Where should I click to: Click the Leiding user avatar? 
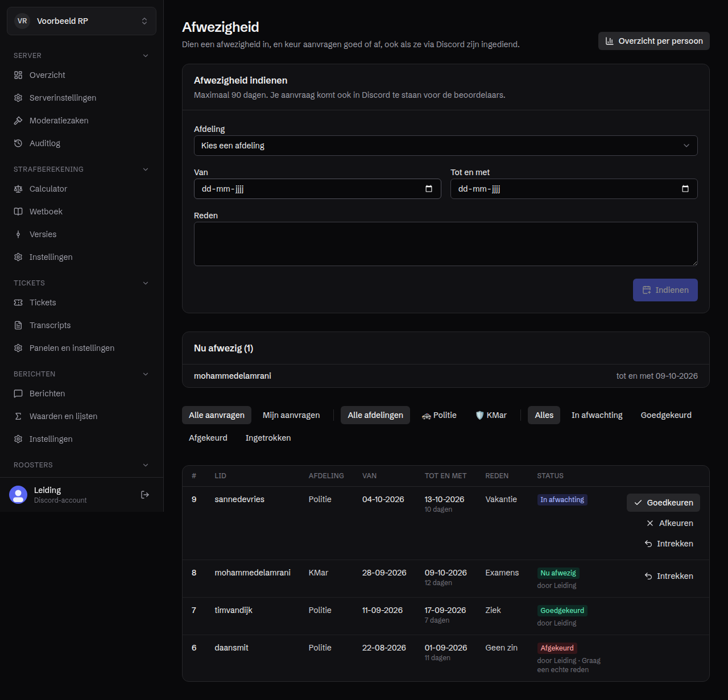pyautogui.click(x=18, y=495)
